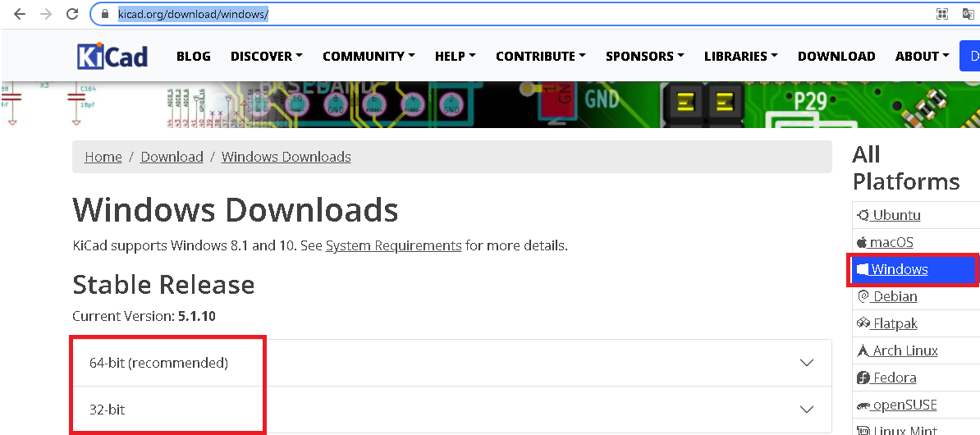The width and height of the screenshot is (980, 435).
Task: Select Arch Linux in All Platforms list
Action: point(916,350)
